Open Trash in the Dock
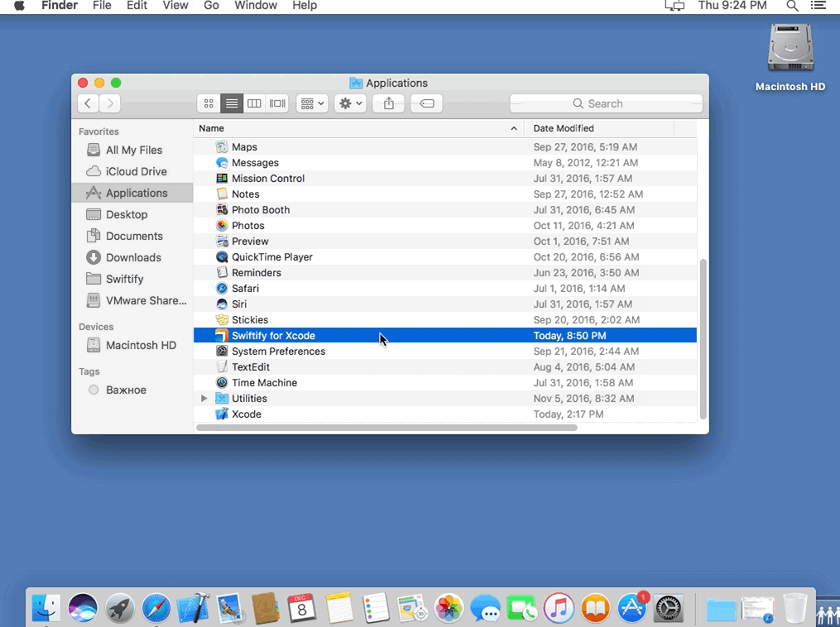Screen dimensions: 840x627 (795, 608)
